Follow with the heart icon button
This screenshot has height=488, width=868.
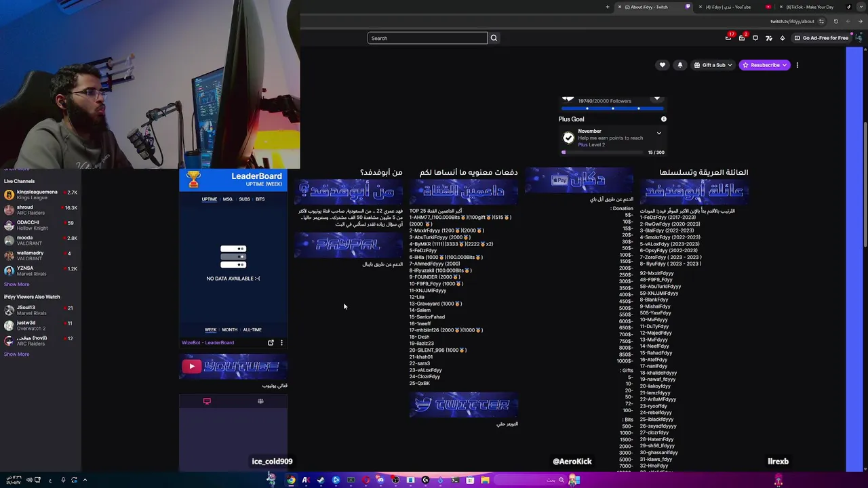pyautogui.click(x=663, y=65)
